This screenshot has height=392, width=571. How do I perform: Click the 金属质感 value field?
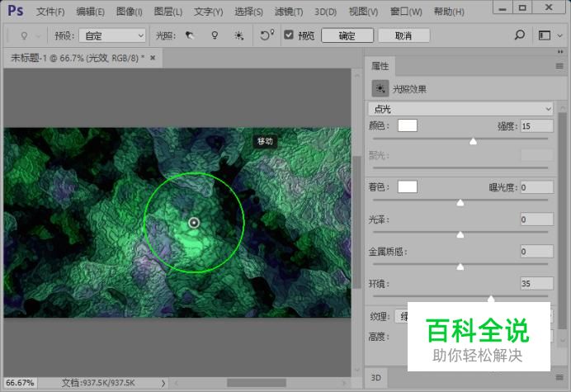(x=537, y=252)
